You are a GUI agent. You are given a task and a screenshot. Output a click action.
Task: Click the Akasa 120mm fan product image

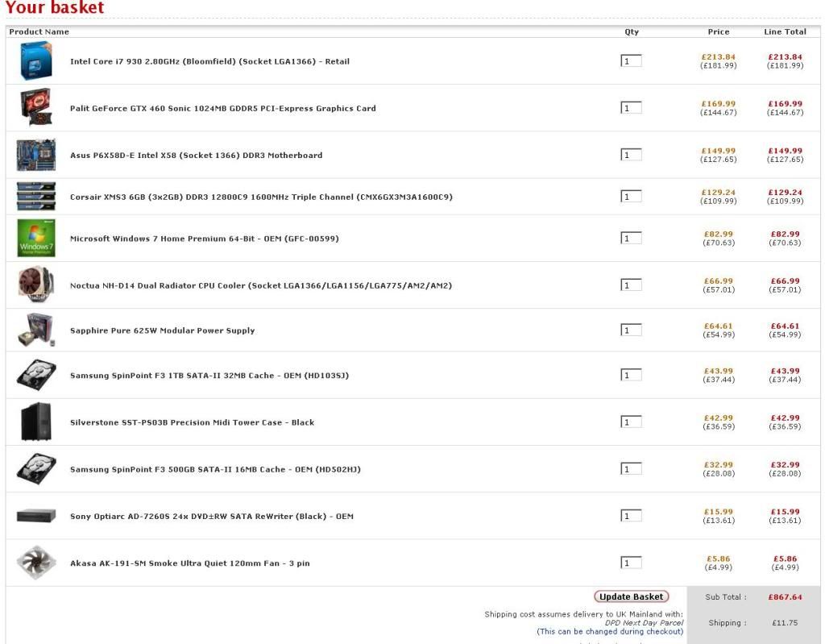pos(35,563)
